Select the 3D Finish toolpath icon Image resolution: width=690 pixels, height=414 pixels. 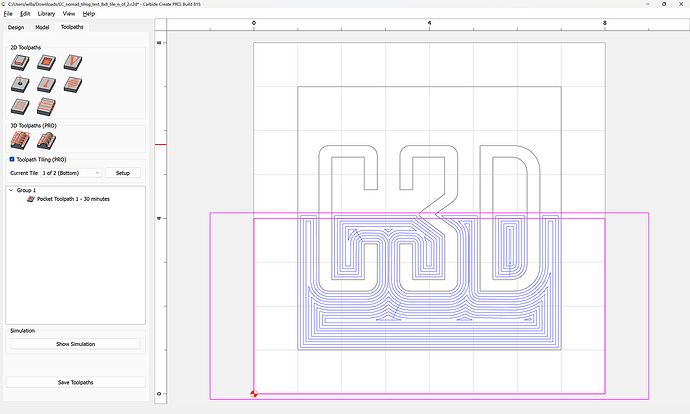pyautogui.click(x=46, y=140)
